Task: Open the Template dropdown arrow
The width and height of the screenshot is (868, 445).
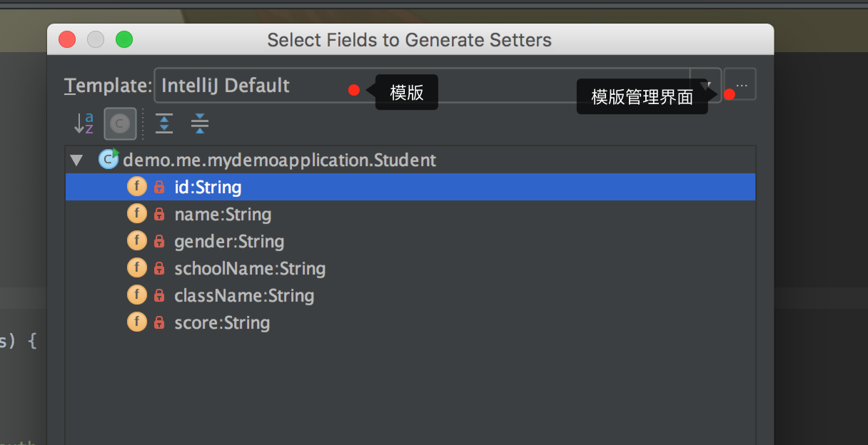Action: pyautogui.click(x=706, y=86)
